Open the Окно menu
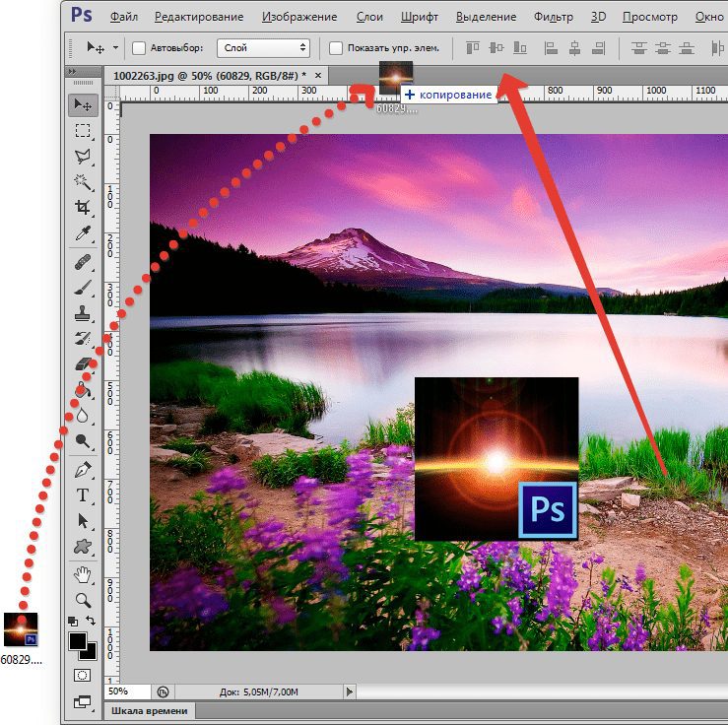The image size is (728, 725). [x=709, y=17]
